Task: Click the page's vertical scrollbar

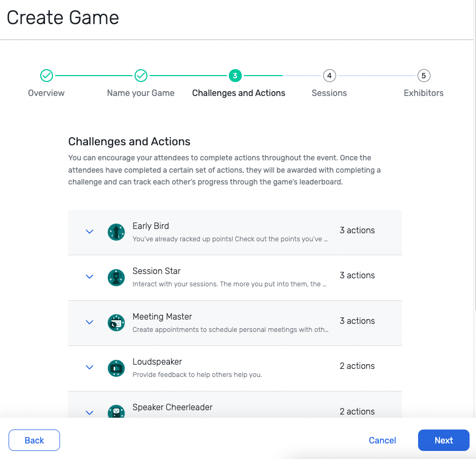Action: 474,161
